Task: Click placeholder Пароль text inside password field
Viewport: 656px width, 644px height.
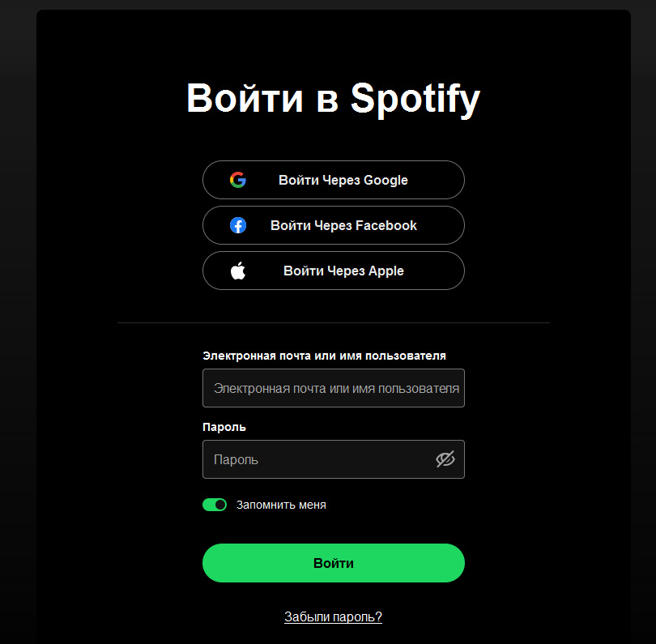Action: tap(236, 459)
